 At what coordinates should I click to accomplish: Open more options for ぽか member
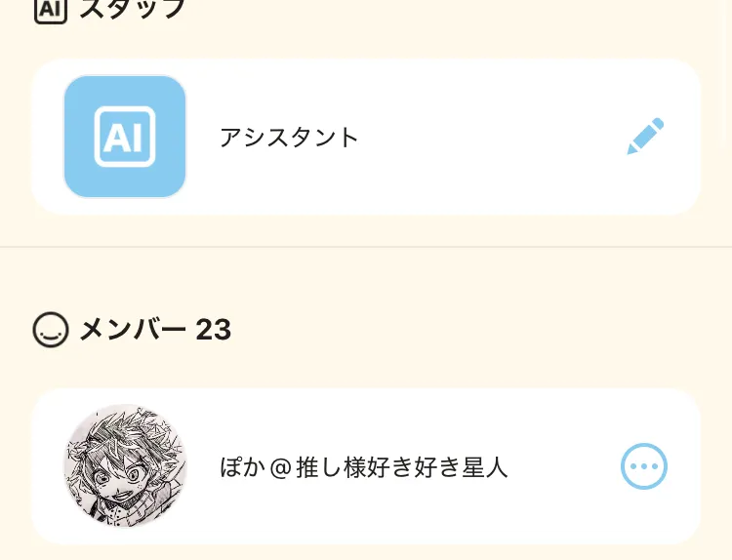pyautogui.click(x=644, y=466)
